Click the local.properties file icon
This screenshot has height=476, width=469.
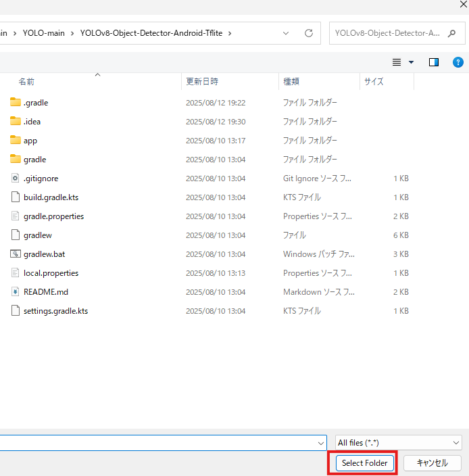coord(15,272)
